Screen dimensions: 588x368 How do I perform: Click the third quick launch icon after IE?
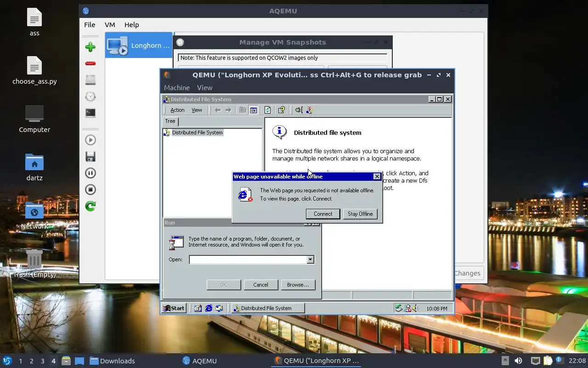coord(219,308)
